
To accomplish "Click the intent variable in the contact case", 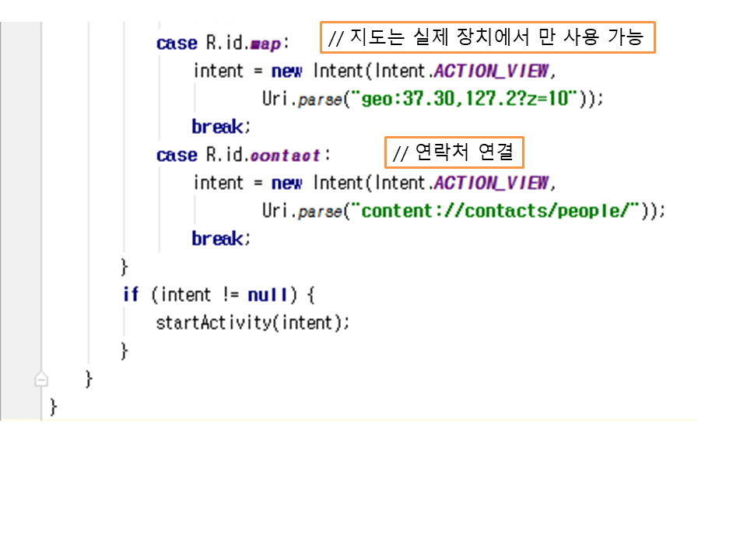I will (x=218, y=184).
